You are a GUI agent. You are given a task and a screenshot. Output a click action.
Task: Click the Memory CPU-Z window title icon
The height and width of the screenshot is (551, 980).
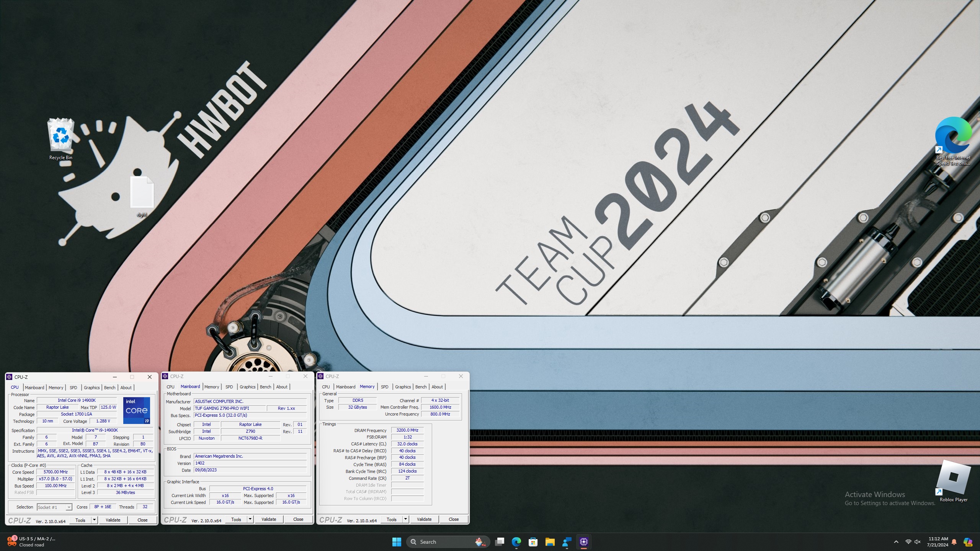pos(321,376)
